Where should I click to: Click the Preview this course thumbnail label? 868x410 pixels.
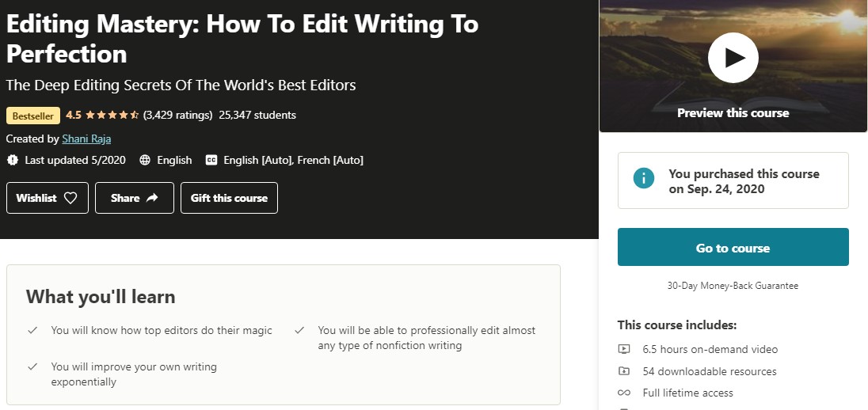coord(733,113)
